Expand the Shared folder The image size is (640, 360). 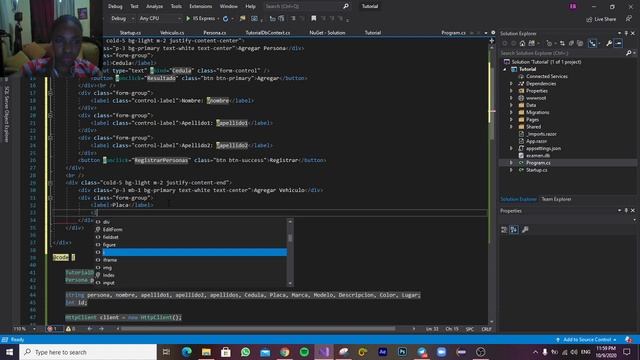coord(511,127)
